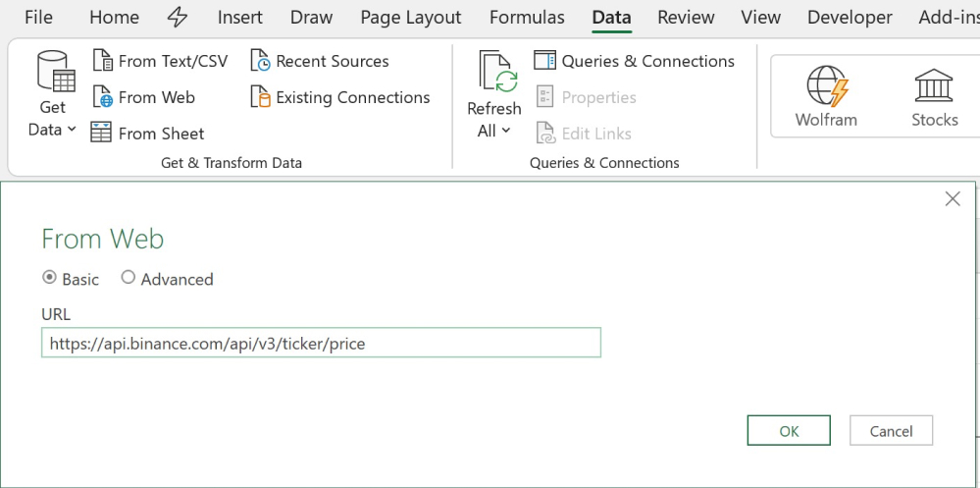
Task: Confirm the URL with OK button
Action: tap(789, 431)
